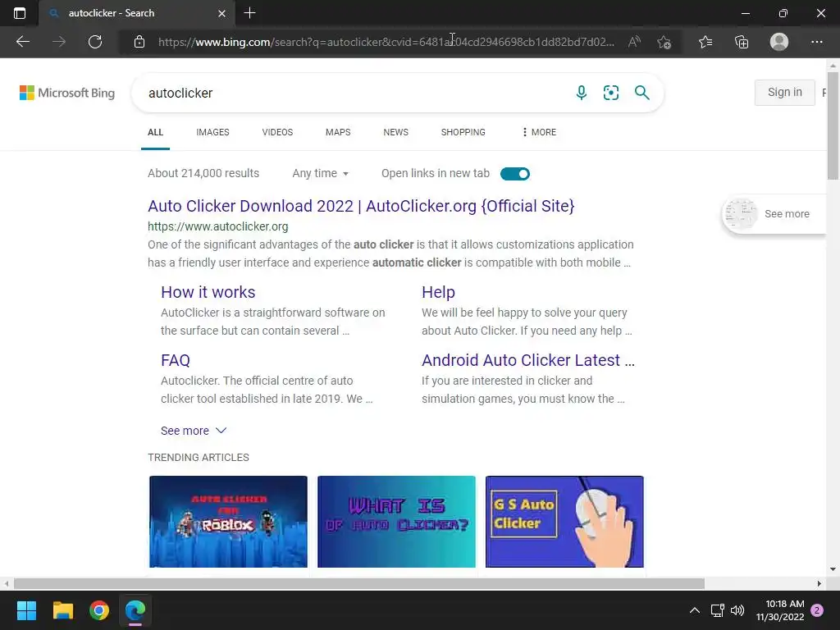Click the browser address bar URL
This screenshot has width=840, height=630.
(x=386, y=42)
